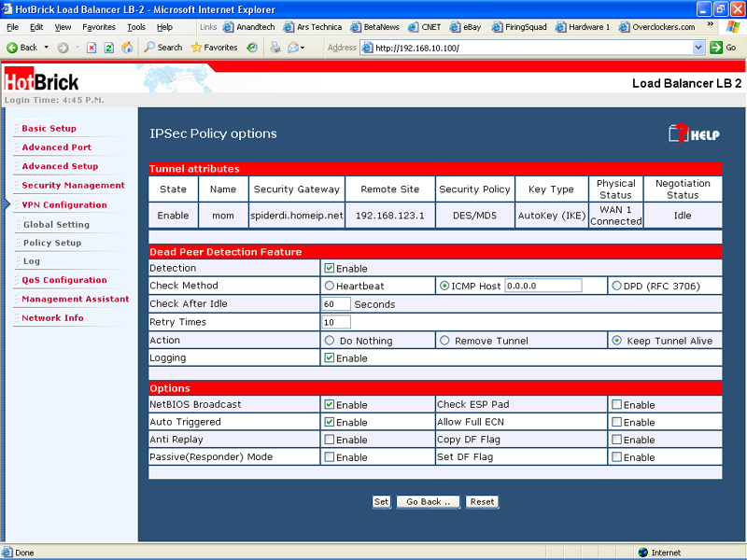Open QoS Configuration sidebar link
Screen dimensions: 747x560
tap(64, 280)
